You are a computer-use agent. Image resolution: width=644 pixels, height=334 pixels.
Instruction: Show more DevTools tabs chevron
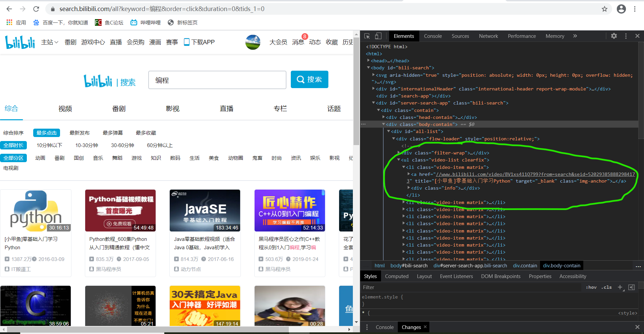[x=575, y=36]
